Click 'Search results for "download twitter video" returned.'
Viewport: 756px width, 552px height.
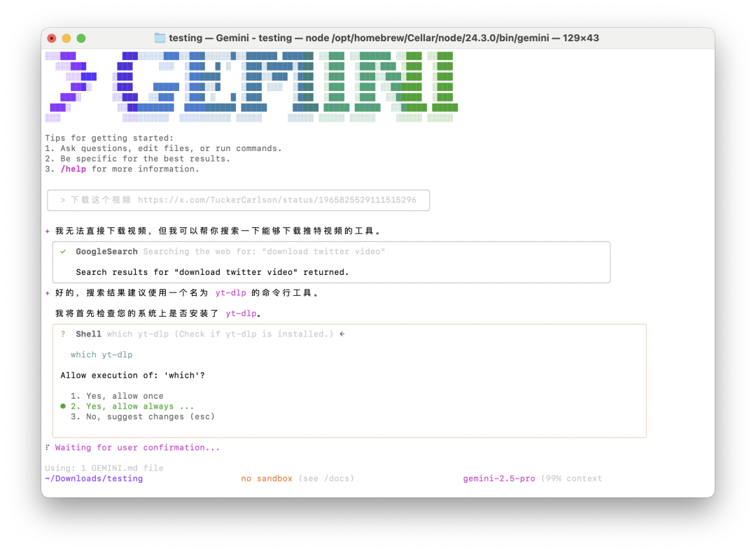212,272
